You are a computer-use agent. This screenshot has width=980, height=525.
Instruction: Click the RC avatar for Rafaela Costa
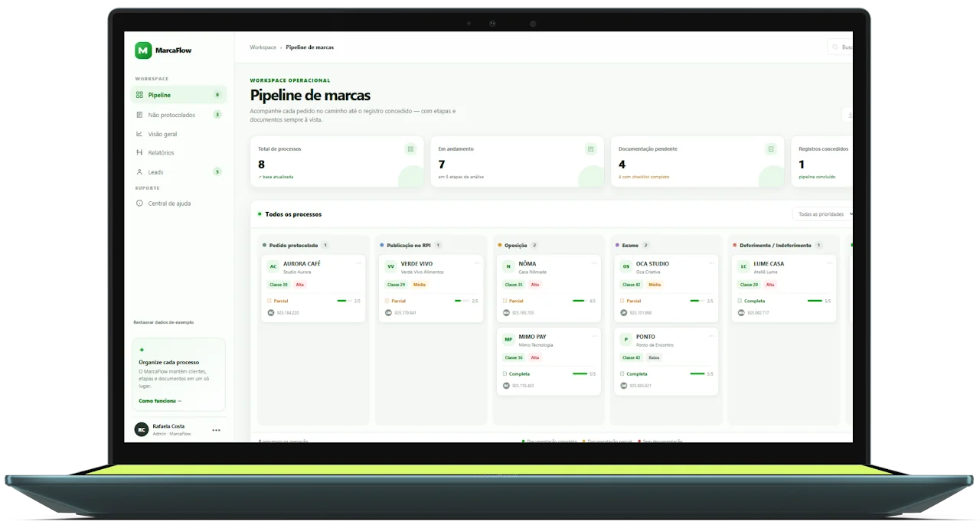pyautogui.click(x=142, y=430)
